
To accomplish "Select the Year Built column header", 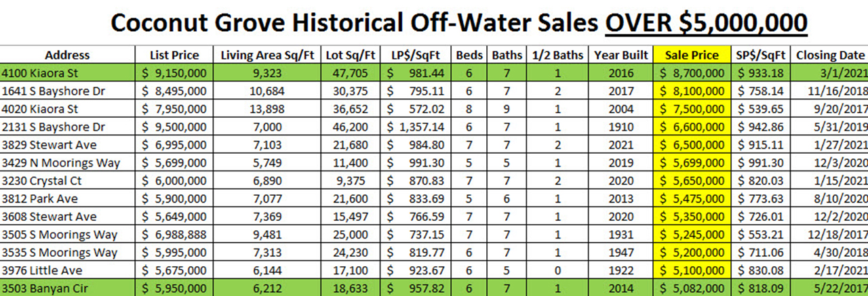I will tap(620, 56).
